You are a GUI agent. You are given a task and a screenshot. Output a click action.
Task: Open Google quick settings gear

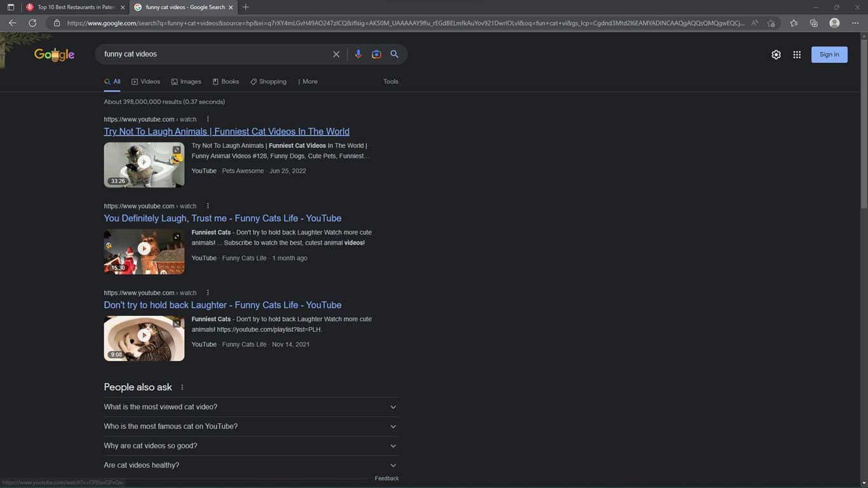tap(776, 55)
